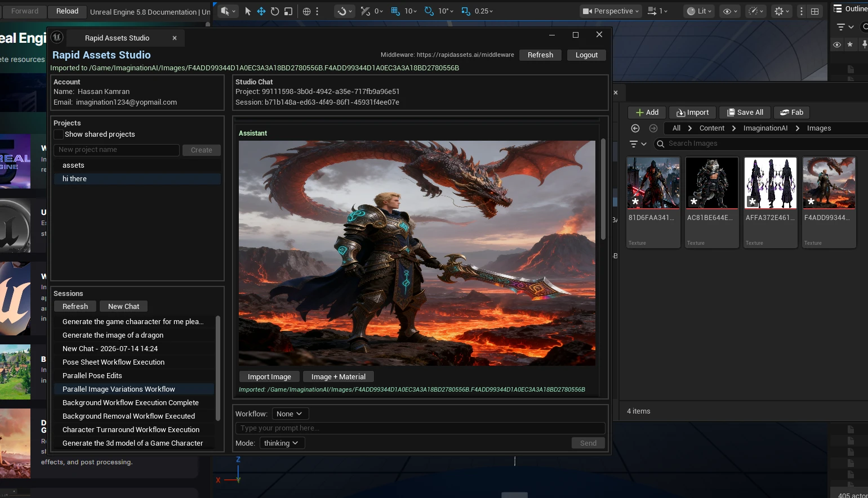This screenshot has width=868, height=498.
Task: Open viewport transform three-dot options
Action: 317,11
